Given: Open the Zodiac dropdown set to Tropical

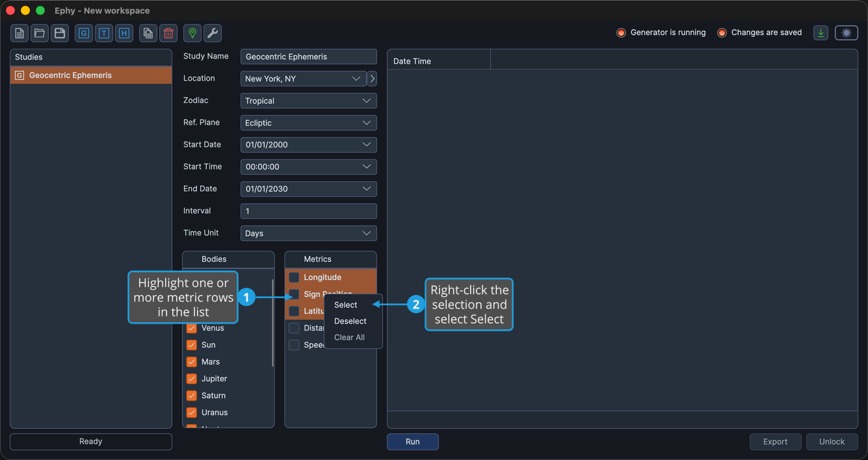Looking at the screenshot, I should (x=308, y=101).
